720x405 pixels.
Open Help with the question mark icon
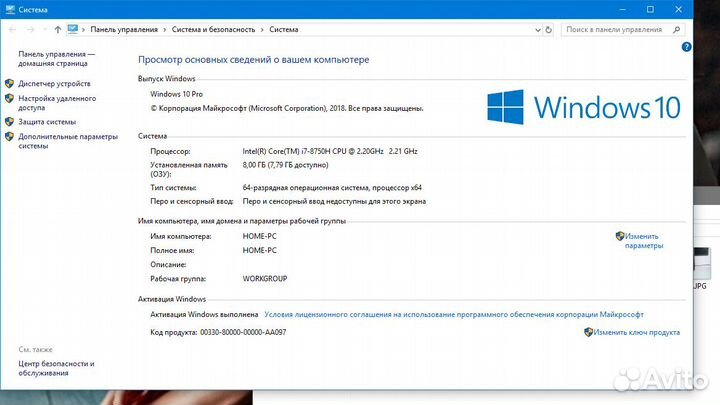pos(686,47)
